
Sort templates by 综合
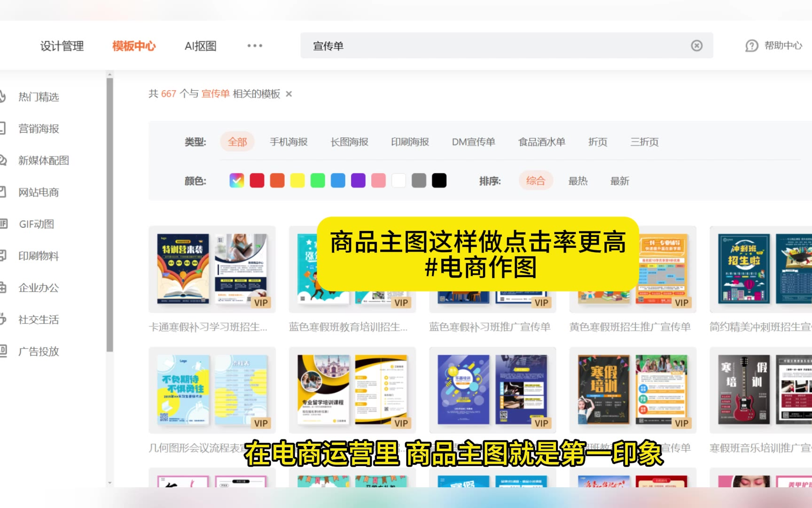536,181
